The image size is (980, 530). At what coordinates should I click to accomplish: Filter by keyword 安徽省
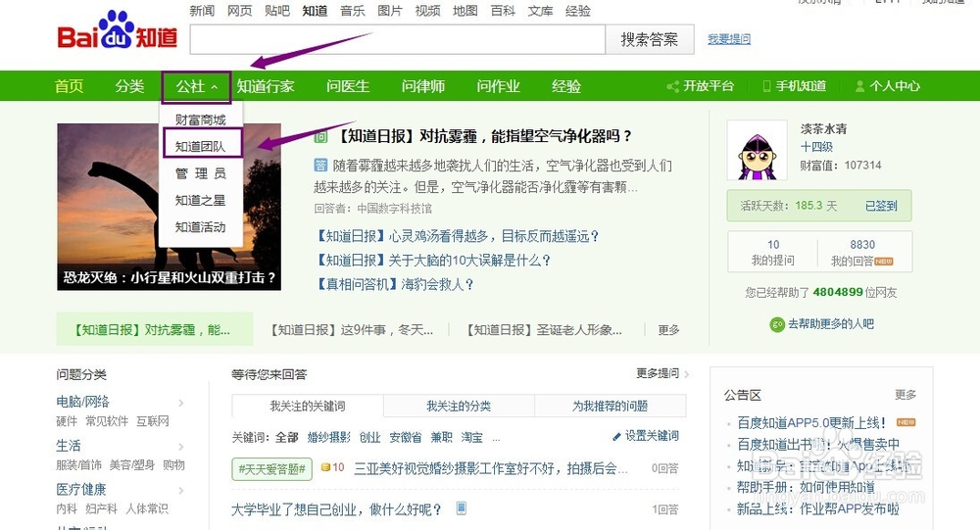click(x=405, y=438)
